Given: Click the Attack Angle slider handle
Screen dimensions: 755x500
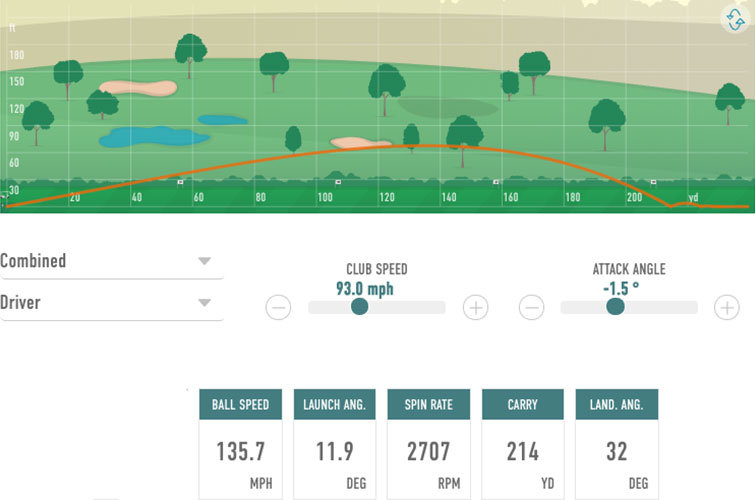Looking at the screenshot, I should [x=615, y=307].
